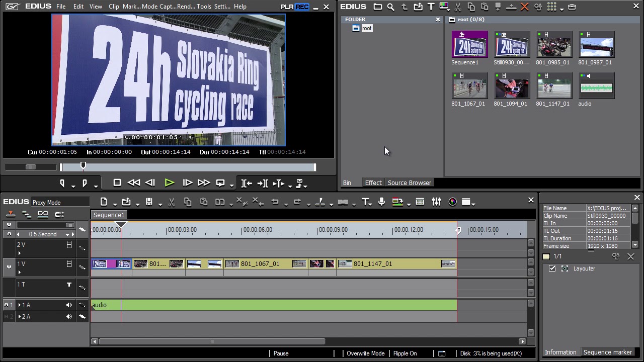Viewport: 644px width, 362px height.
Task: Toggle the Audio Mixer icon
Action: tap(436, 202)
